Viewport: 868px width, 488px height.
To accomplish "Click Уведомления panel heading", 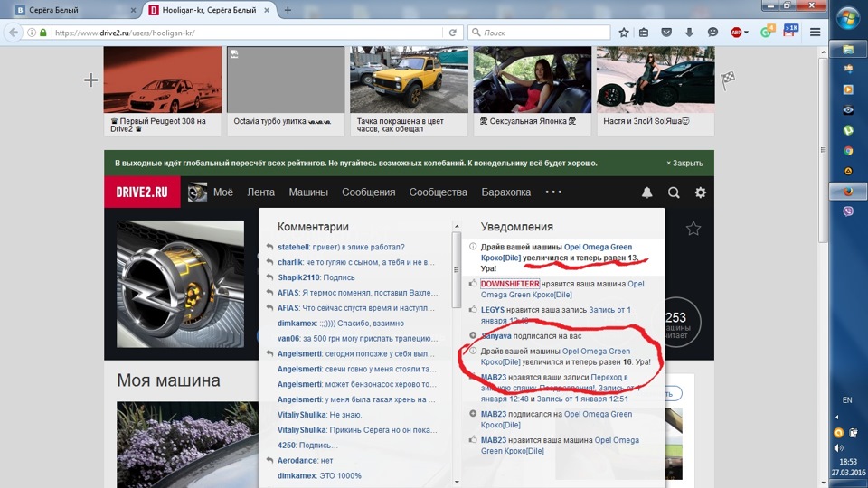I will click(x=517, y=227).
